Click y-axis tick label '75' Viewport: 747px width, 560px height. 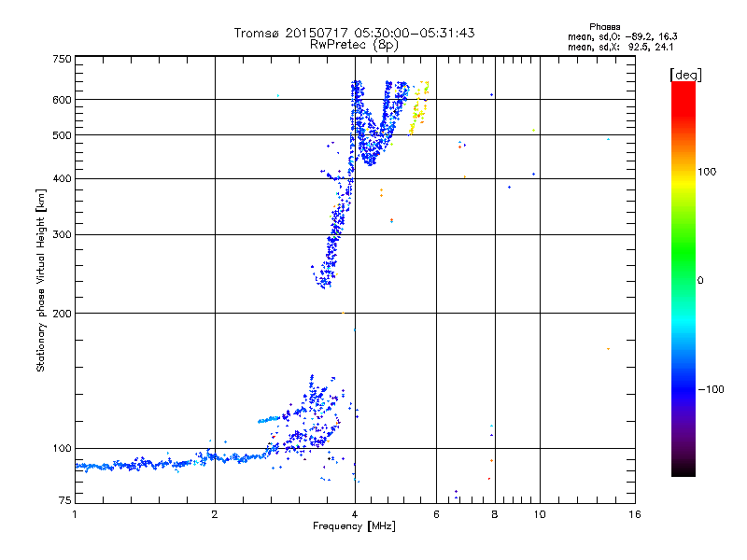pyautogui.click(x=65, y=500)
